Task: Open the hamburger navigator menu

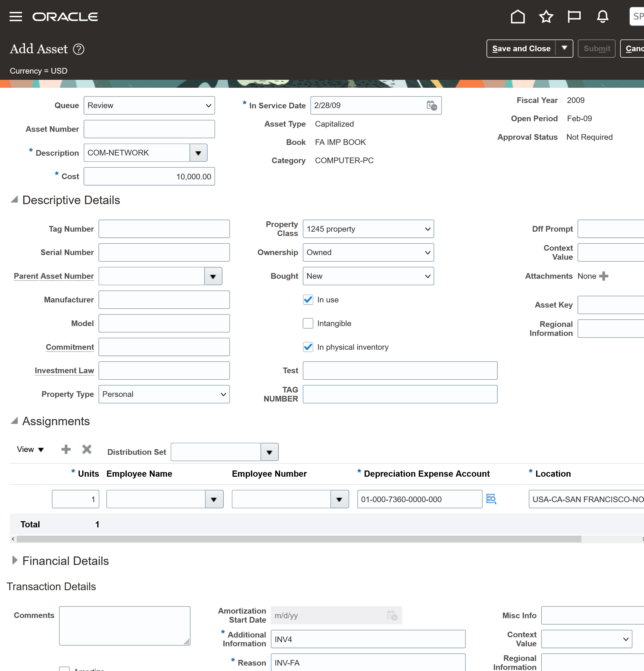Action: 16,16
